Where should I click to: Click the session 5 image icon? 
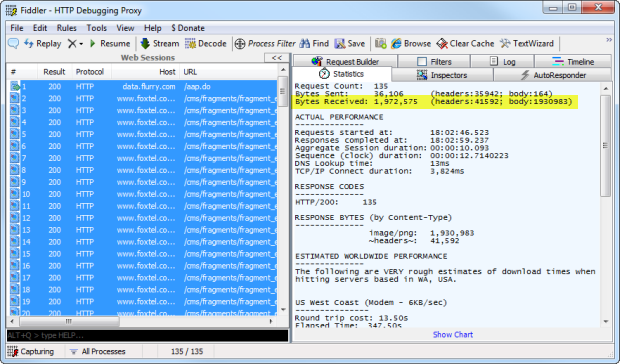coord(15,134)
